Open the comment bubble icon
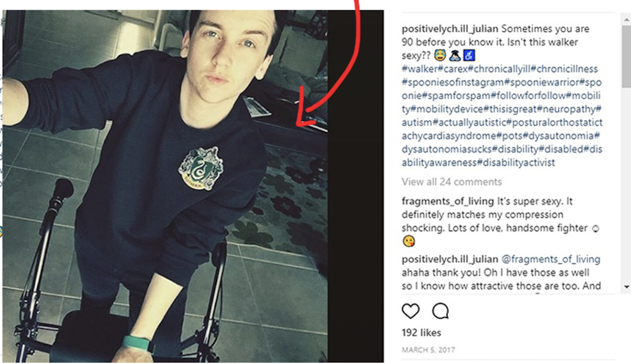The width and height of the screenshot is (631, 364). pyautogui.click(x=440, y=311)
